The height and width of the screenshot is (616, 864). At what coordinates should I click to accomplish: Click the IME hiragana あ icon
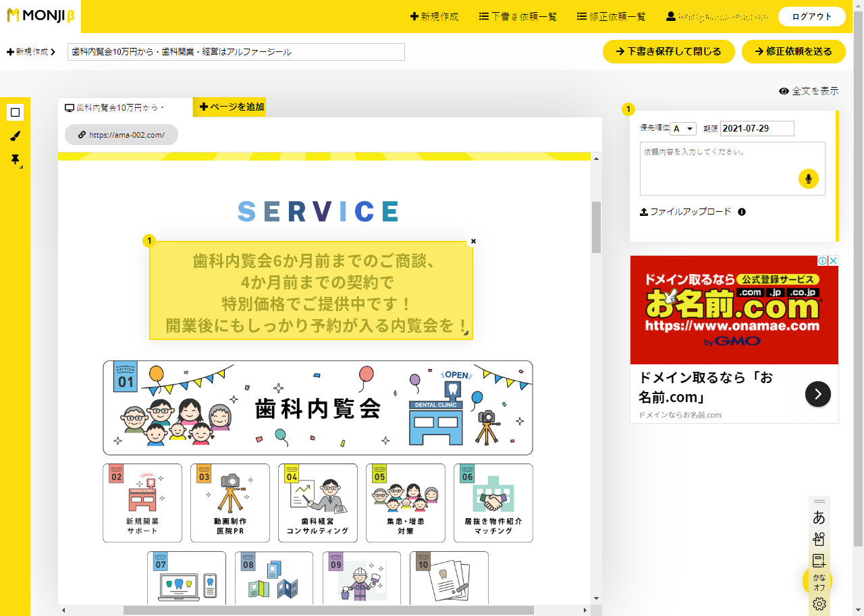[819, 518]
